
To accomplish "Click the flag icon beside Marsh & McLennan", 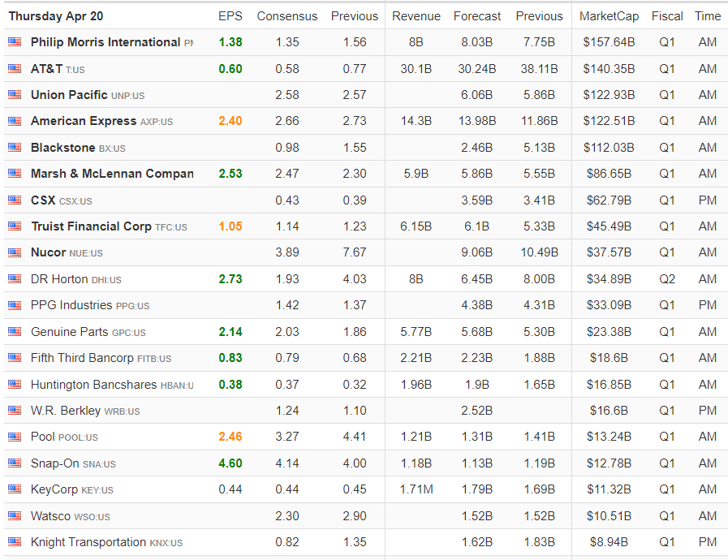I will click(x=15, y=174).
